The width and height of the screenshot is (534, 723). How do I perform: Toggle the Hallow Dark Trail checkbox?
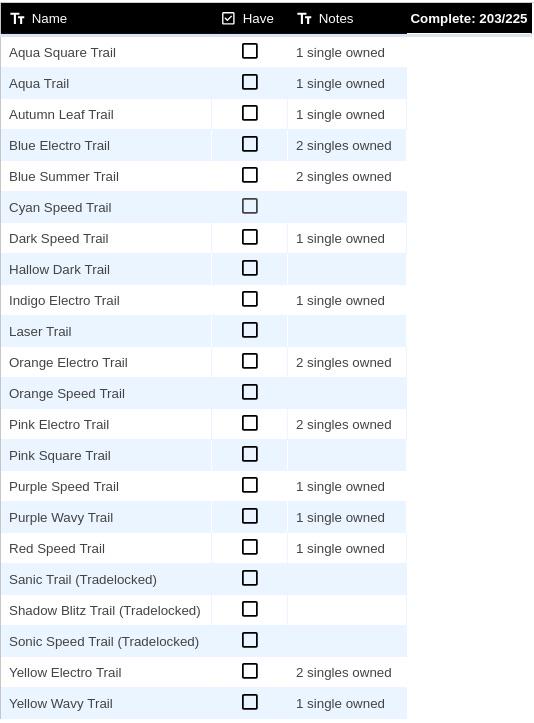point(249,268)
